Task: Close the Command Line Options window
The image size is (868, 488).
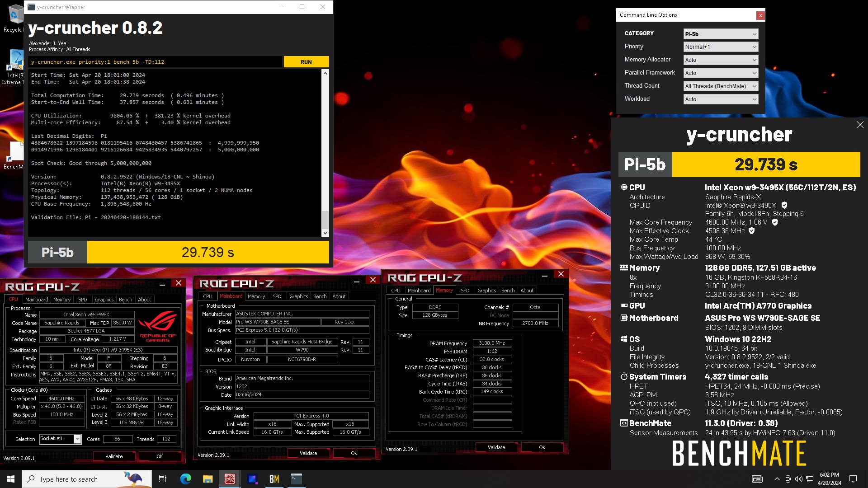Action: pos(760,15)
